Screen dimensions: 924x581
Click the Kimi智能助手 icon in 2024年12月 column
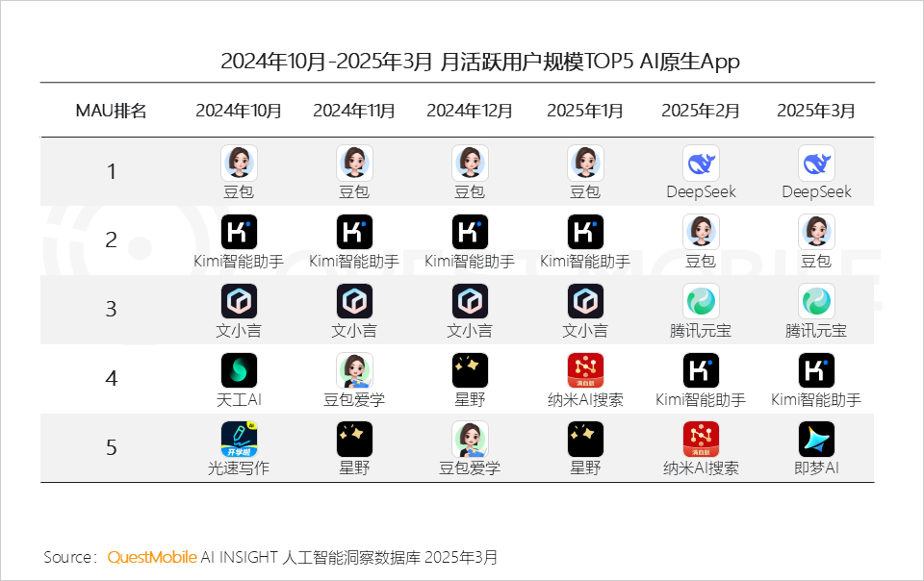click(470, 231)
